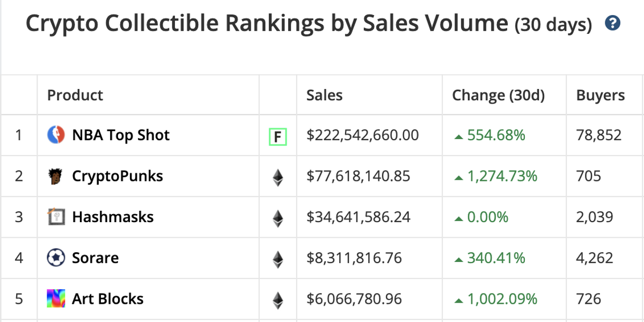
Task: Click the Flow blockchain F icon
Action: [277, 137]
